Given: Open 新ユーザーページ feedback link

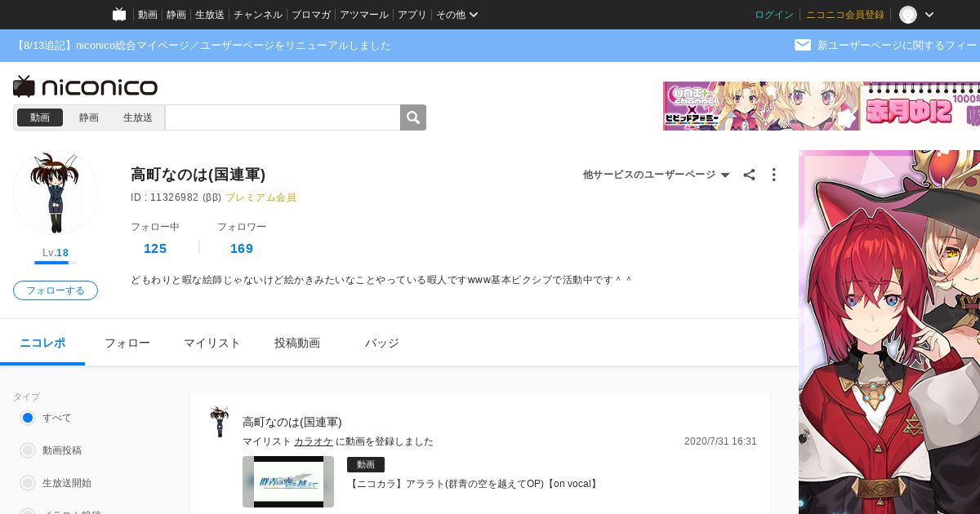Looking at the screenshot, I should coord(898,46).
